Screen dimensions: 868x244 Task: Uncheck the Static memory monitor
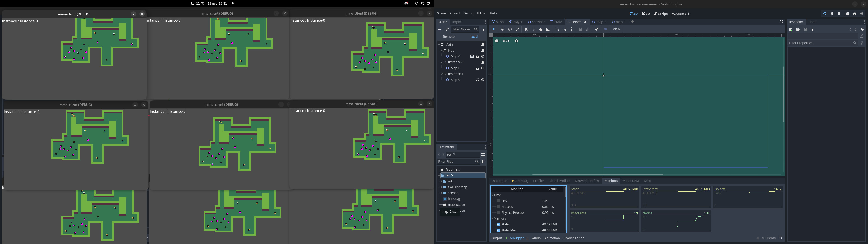click(x=498, y=224)
